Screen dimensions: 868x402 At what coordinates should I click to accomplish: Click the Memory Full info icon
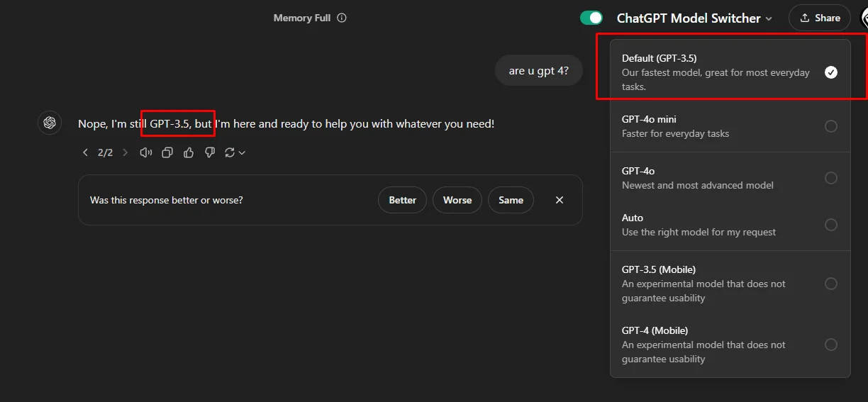click(x=342, y=18)
